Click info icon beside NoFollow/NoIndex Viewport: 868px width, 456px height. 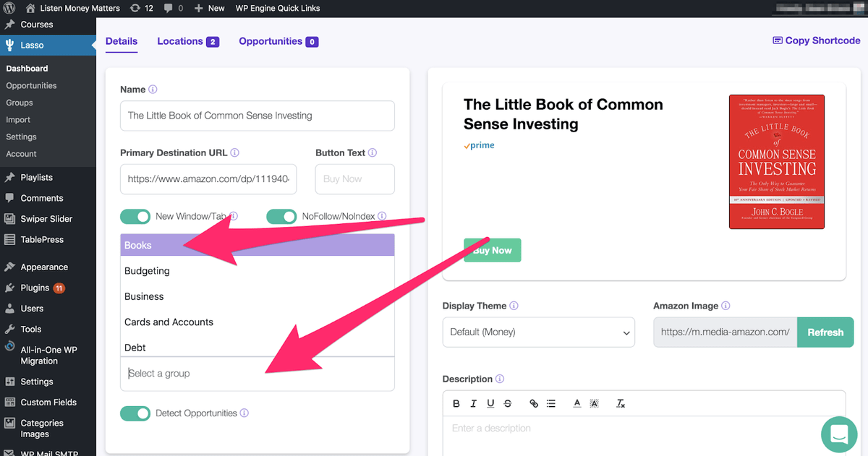[x=382, y=216]
